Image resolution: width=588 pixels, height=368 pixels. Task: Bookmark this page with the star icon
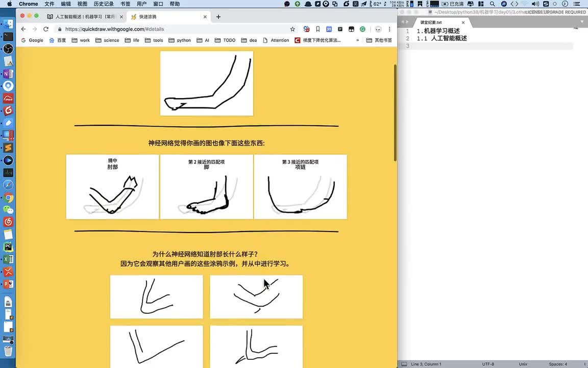[x=292, y=29]
